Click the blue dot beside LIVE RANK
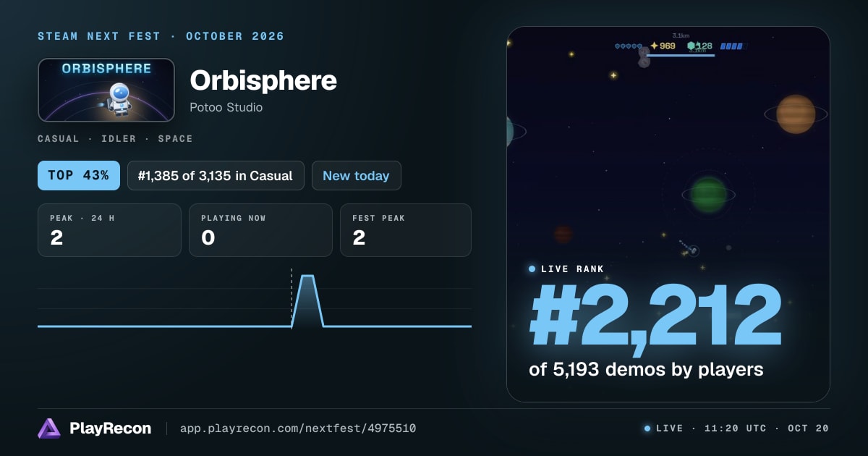Image resolution: width=868 pixels, height=456 pixels. point(532,269)
